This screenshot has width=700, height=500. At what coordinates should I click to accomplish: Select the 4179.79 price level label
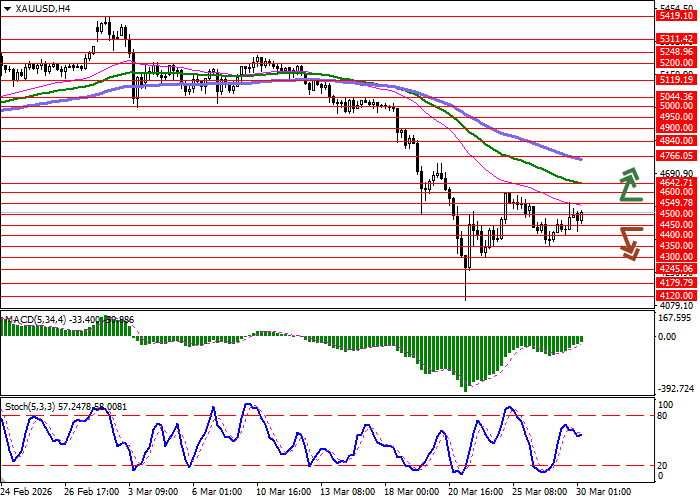click(676, 283)
